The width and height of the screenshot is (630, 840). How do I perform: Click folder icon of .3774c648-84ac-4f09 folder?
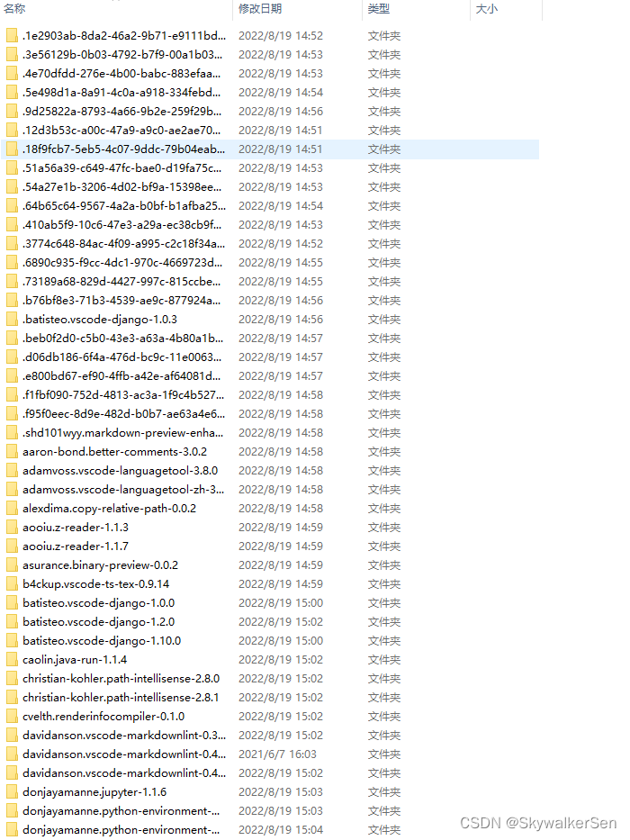click(x=12, y=244)
